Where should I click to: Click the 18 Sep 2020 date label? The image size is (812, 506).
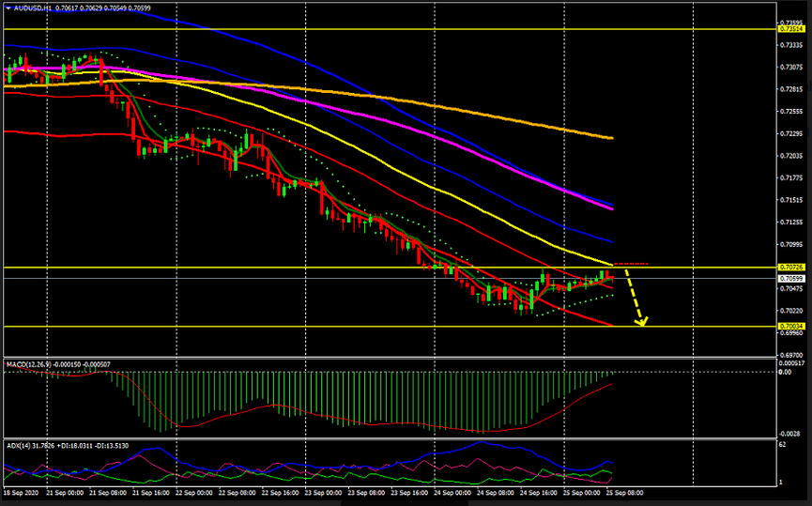[x=21, y=492]
